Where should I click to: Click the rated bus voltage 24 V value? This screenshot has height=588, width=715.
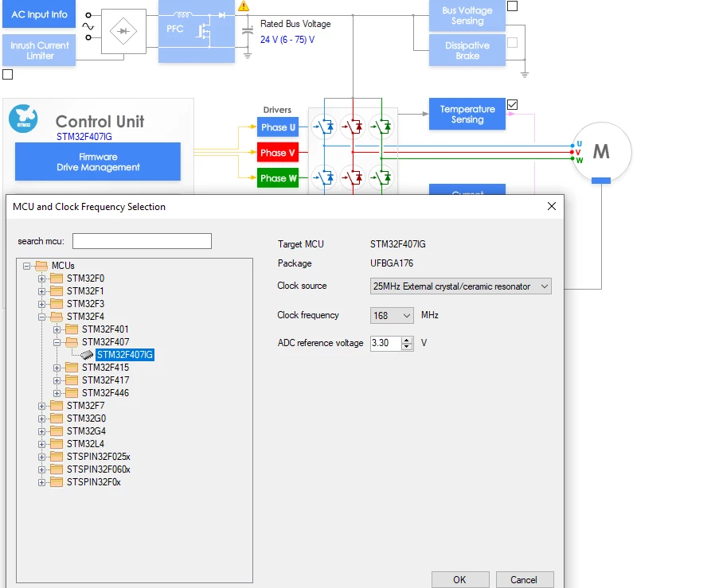[x=287, y=40]
